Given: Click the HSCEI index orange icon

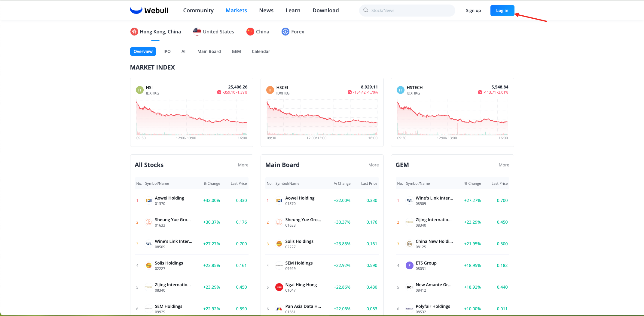Looking at the screenshot, I should [x=270, y=90].
